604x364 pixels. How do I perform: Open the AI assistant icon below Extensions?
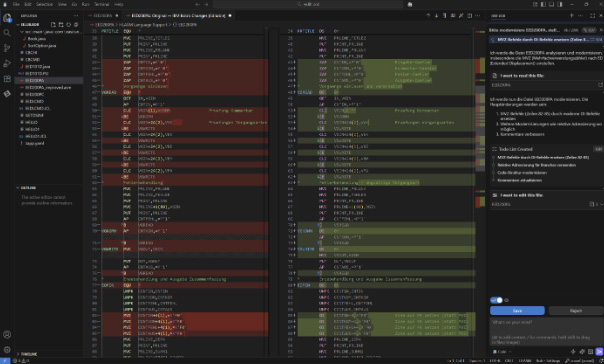(x=7, y=94)
